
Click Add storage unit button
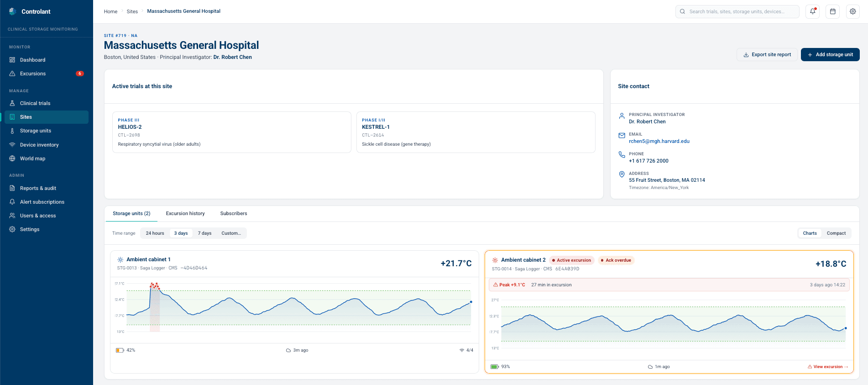tap(830, 55)
